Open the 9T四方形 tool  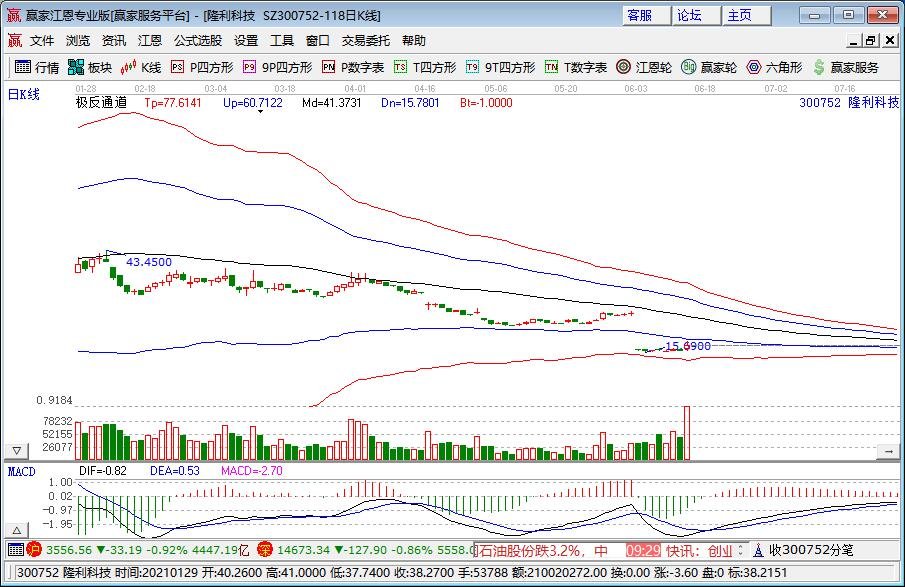pyautogui.click(x=500, y=68)
